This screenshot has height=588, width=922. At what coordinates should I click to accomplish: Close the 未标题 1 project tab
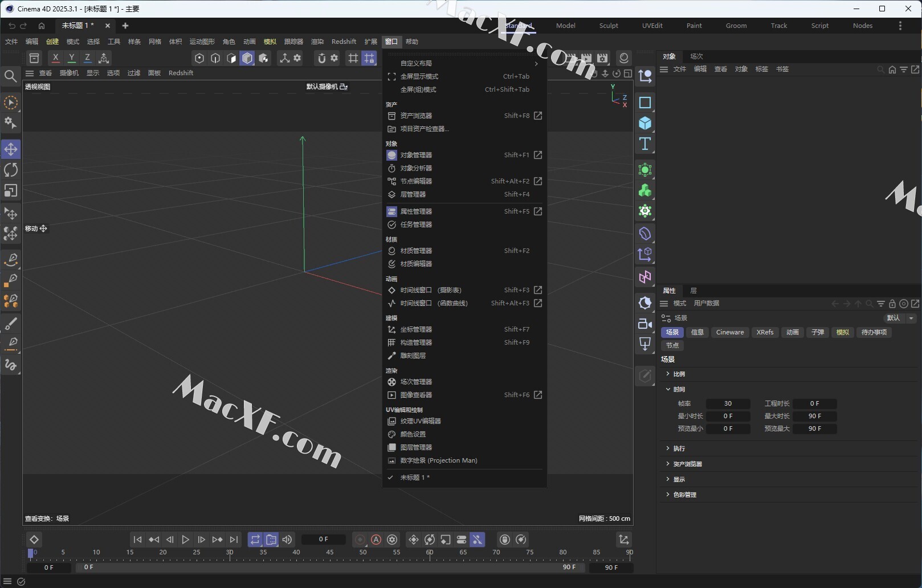(x=108, y=26)
